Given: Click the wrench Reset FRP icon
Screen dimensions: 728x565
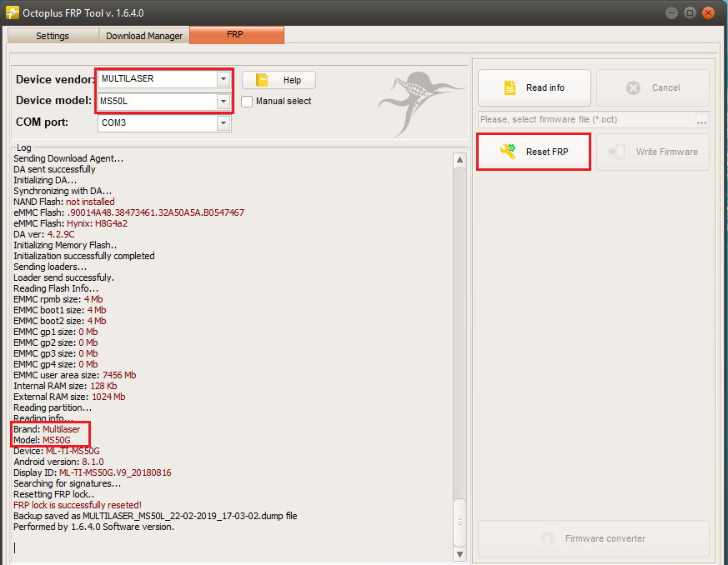Looking at the screenshot, I should point(508,152).
